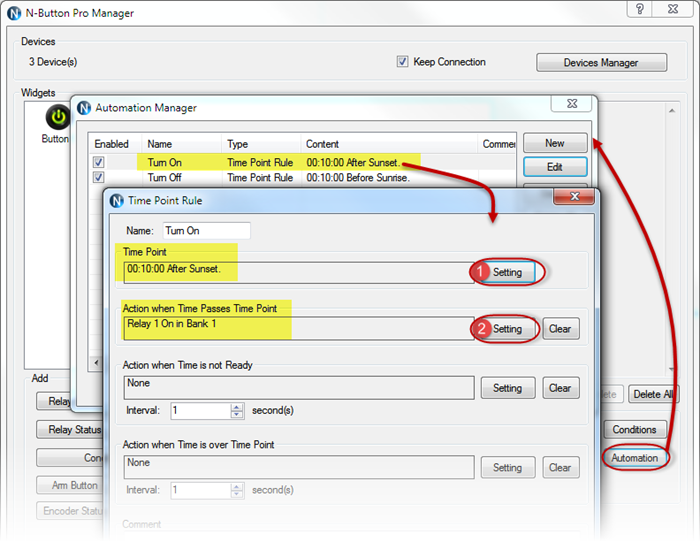Click New in Automation Manager
Viewport: 700px width, 542px height.
pyautogui.click(x=555, y=143)
